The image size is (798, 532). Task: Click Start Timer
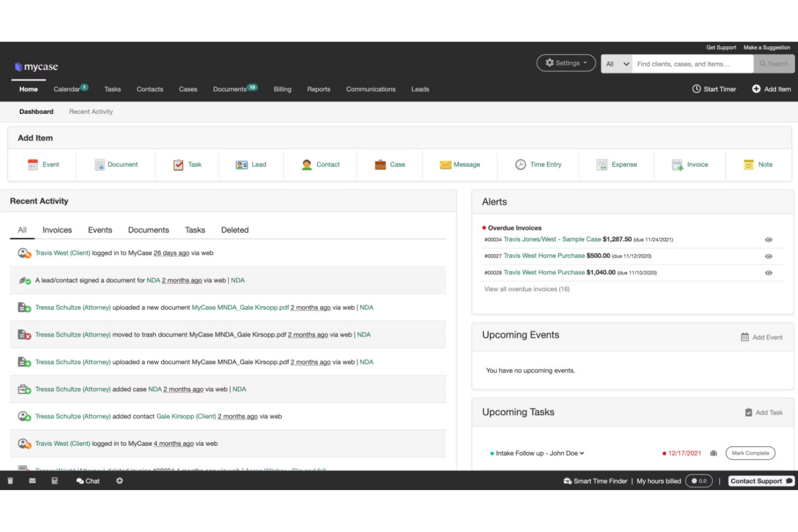(x=714, y=89)
